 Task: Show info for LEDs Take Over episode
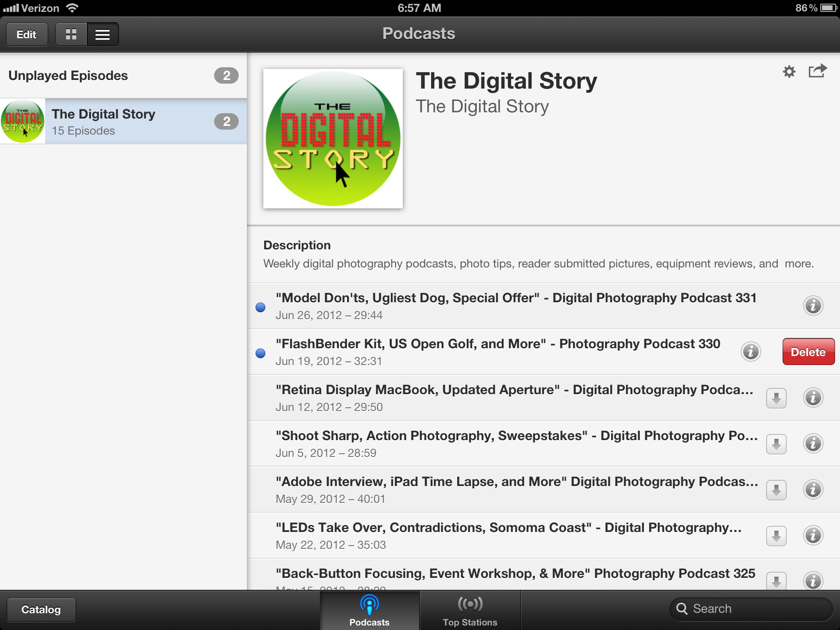[x=813, y=535]
